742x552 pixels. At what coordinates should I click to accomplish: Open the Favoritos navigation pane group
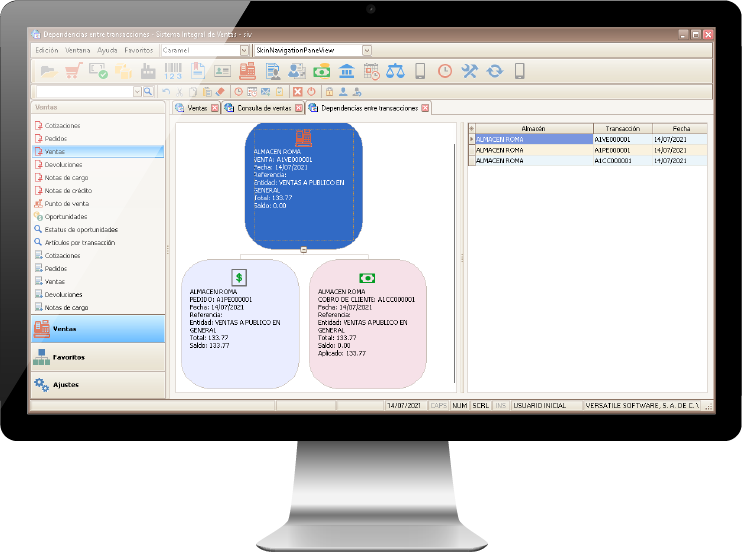[98, 357]
